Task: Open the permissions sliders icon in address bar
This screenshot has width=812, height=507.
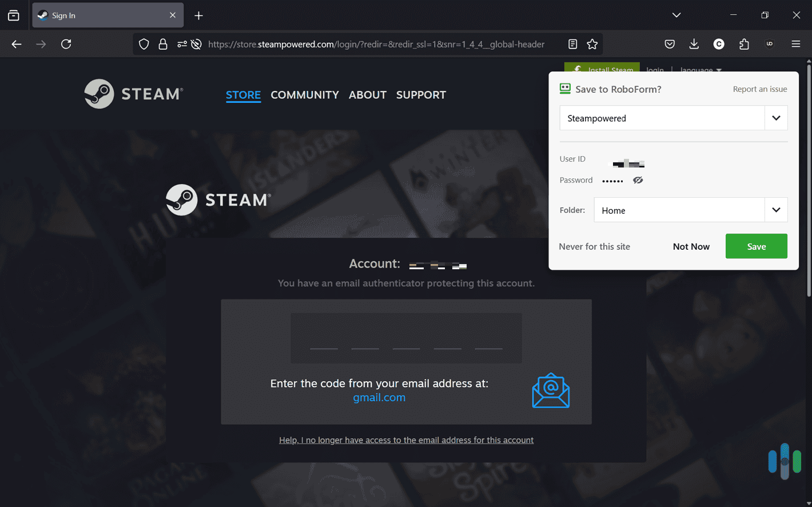Action: (182, 43)
